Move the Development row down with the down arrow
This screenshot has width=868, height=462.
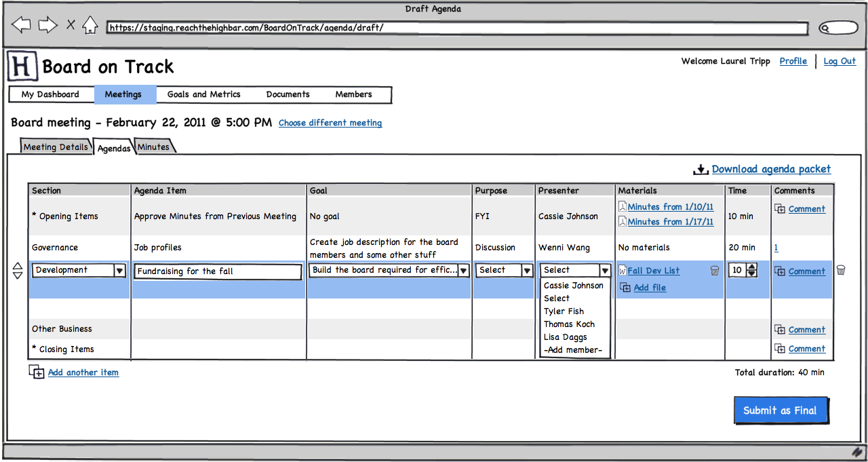click(18, 275)
